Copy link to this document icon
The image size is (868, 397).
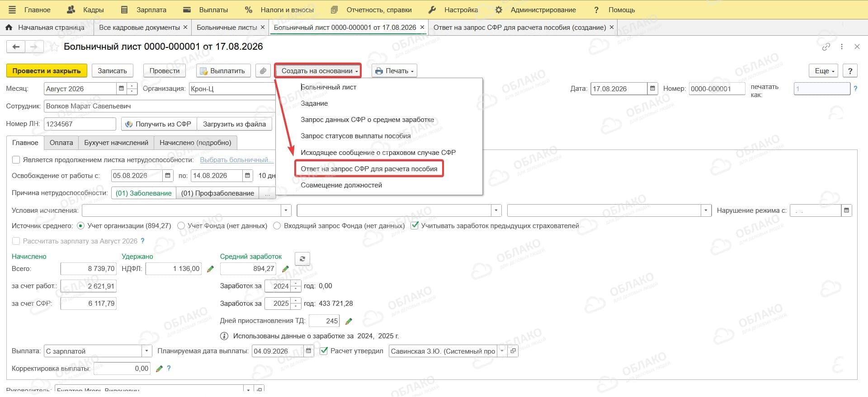826,47
